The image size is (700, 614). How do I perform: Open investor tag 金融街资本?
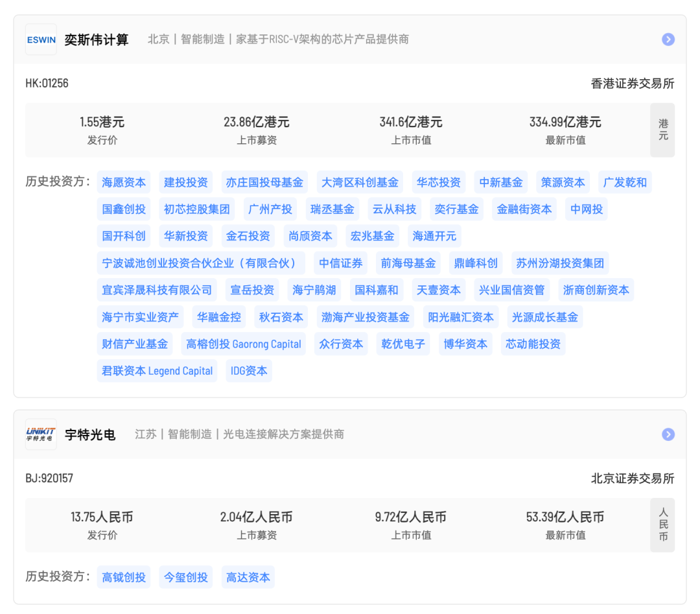pos(524,209)
